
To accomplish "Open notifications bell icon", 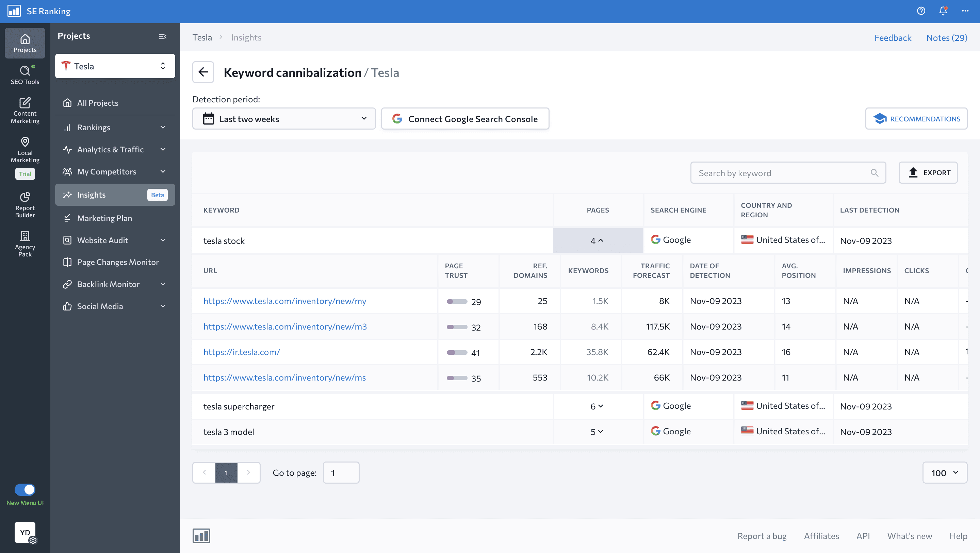I will (x=943, y=11).
